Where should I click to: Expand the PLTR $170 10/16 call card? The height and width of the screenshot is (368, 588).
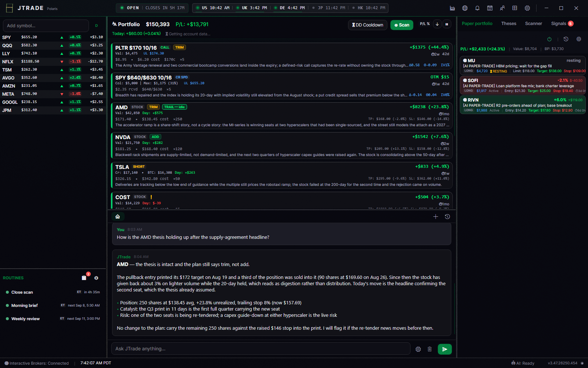pyautogui.click(x=282, y=57)
